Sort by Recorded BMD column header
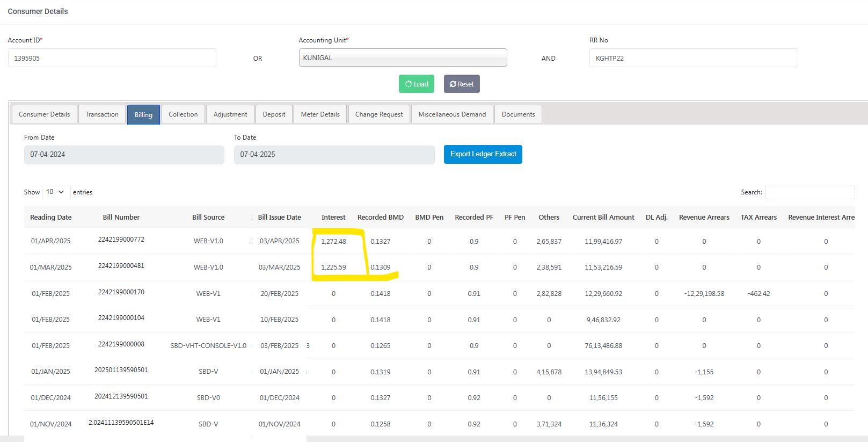Screen dimensions: 868x442 (x=381, y=218)
